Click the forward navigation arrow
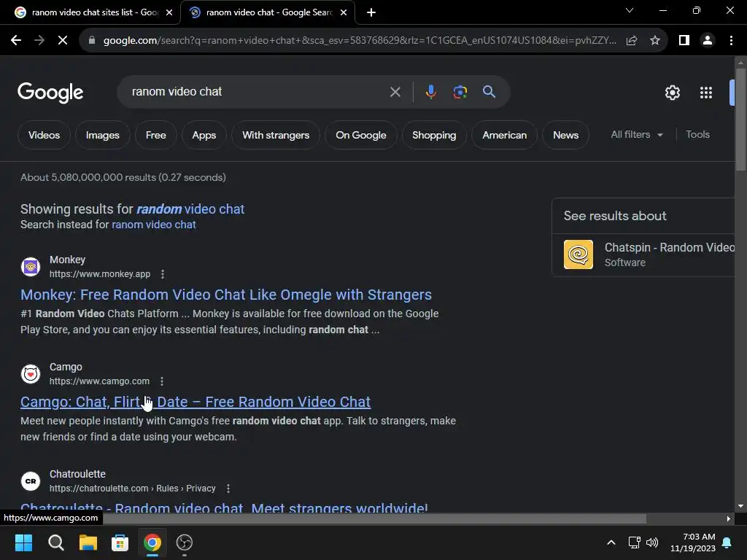The width and height of the screenshot is (747, 560). tap(39, 41)
